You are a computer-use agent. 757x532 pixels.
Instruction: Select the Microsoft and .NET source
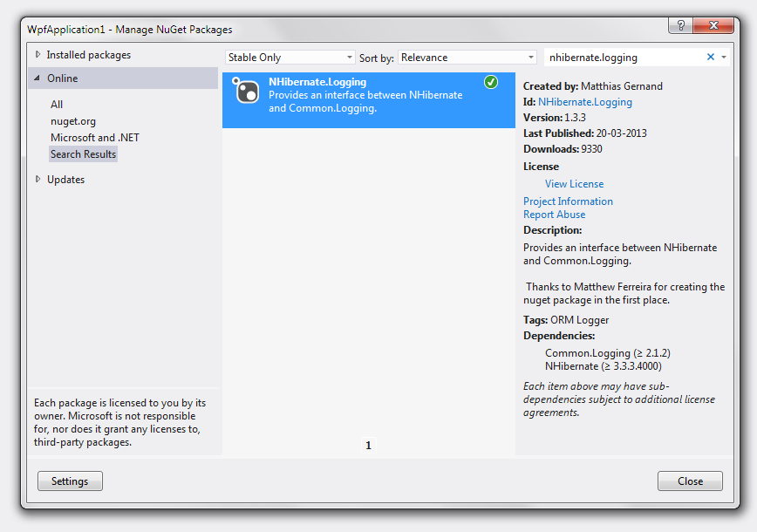tap(95, 138)
